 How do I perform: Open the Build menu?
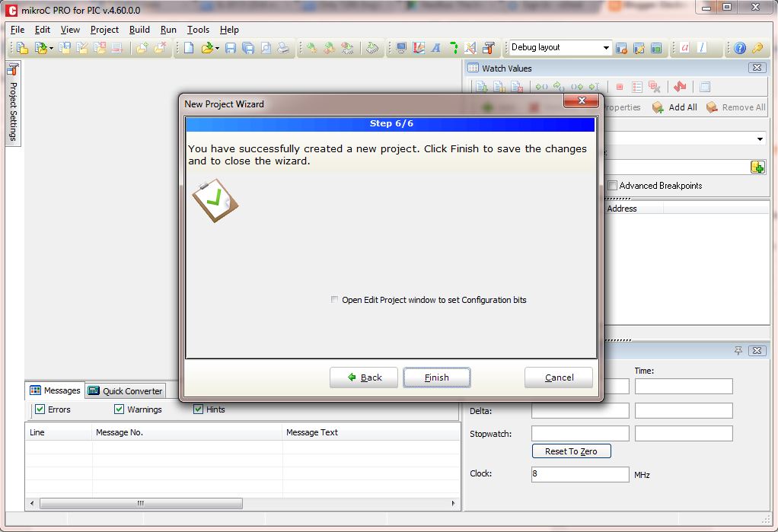click(139, 30)
